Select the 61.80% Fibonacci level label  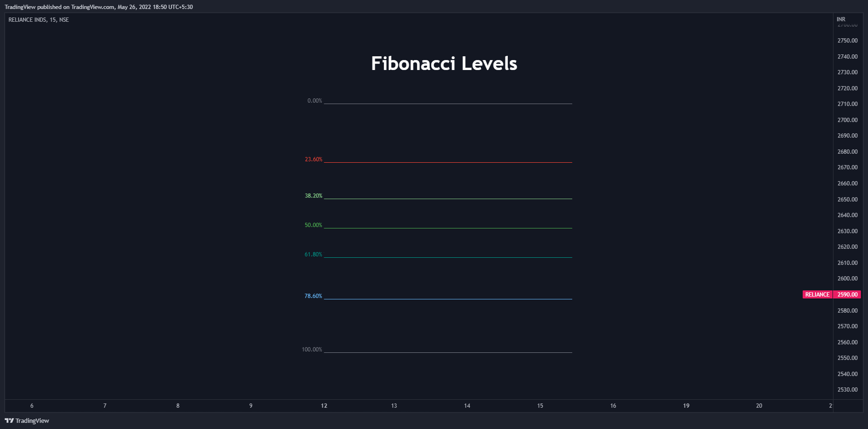[313, 254]
